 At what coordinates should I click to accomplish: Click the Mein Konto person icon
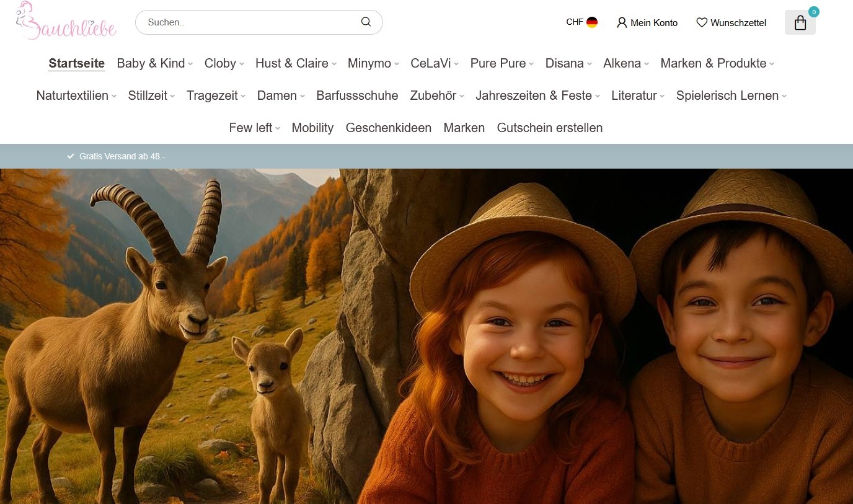click(622, 23)
